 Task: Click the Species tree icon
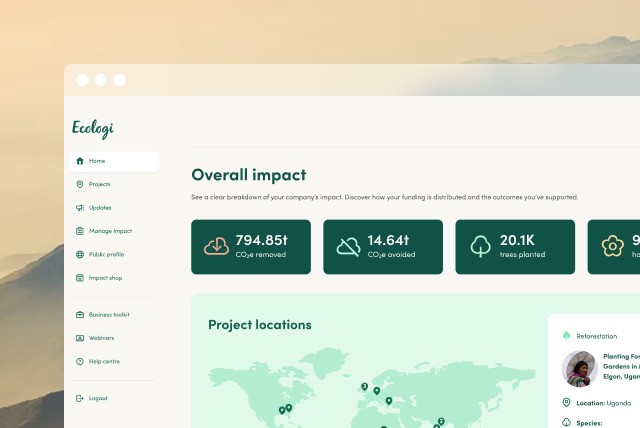[567, 423]
